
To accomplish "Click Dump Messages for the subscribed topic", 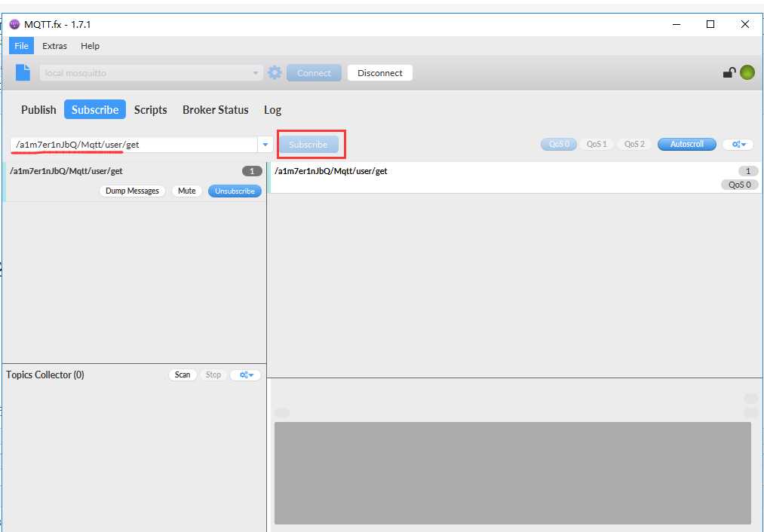I will [133, 191].
